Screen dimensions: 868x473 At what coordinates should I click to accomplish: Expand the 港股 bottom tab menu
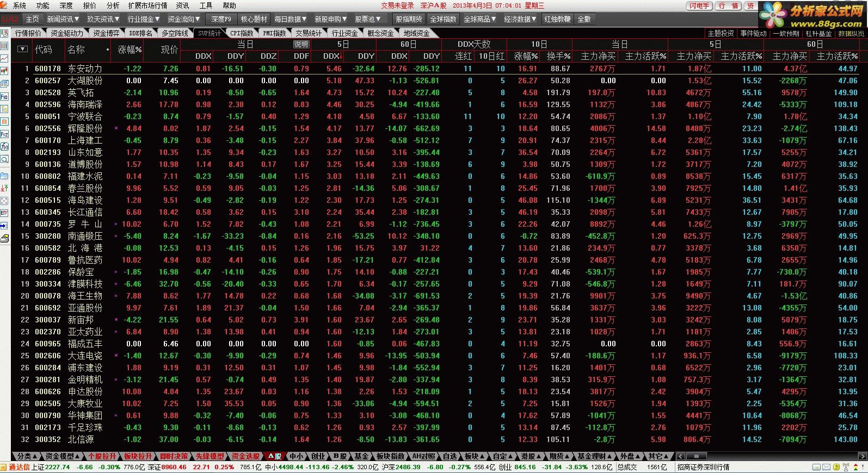point(530,456)
